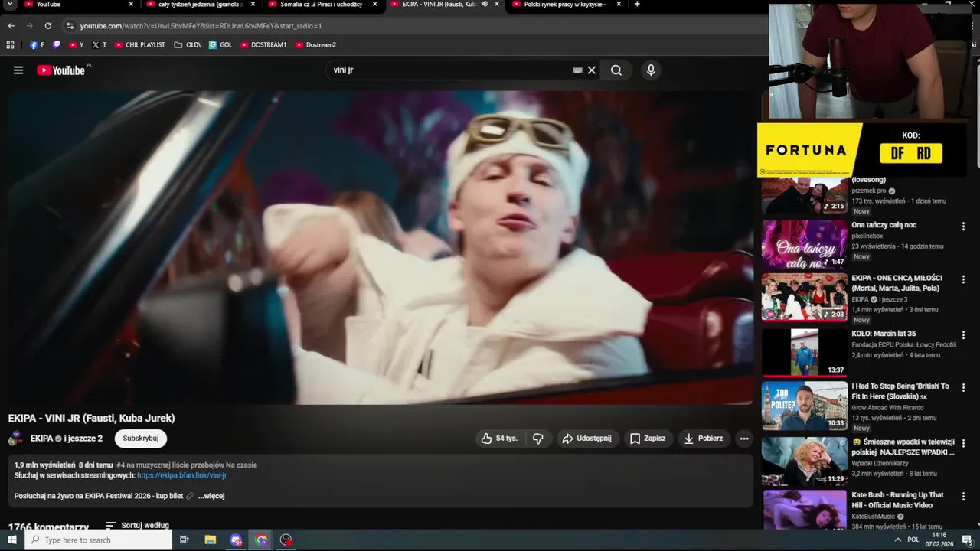Screen dimensions: 980x551
Task: Open the ekipa.bfan.link/vini-jr streaming link
Action: [x=182, y=475]
